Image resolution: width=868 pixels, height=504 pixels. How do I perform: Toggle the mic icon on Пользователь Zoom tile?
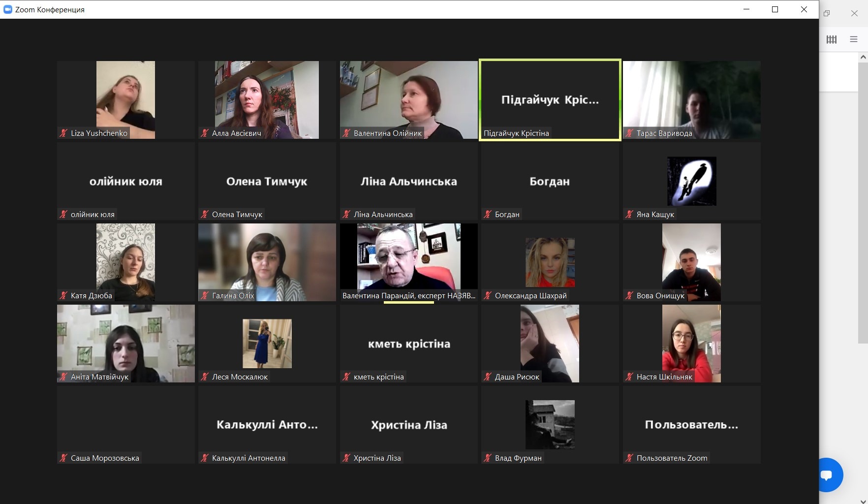tap(629, 458)
